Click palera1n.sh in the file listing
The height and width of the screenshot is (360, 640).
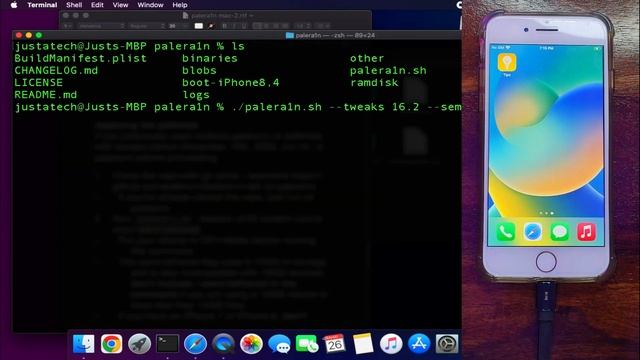coord(388,71)
